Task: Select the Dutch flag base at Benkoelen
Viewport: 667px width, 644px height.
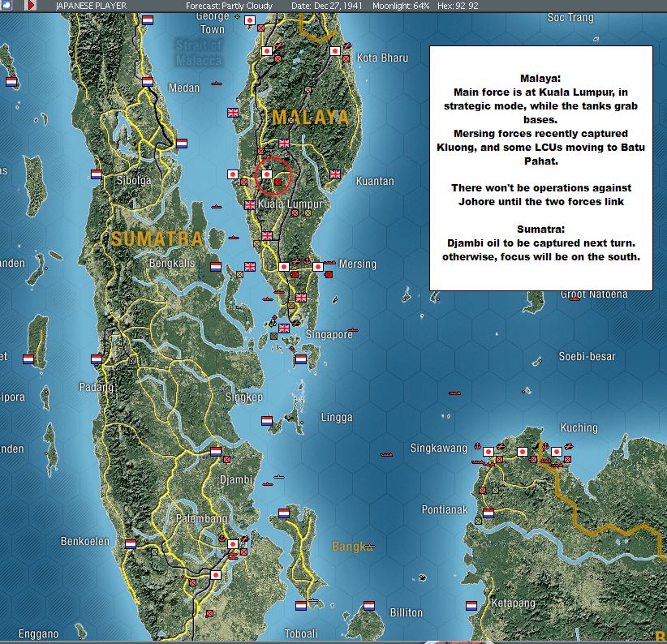Action: 131,544
